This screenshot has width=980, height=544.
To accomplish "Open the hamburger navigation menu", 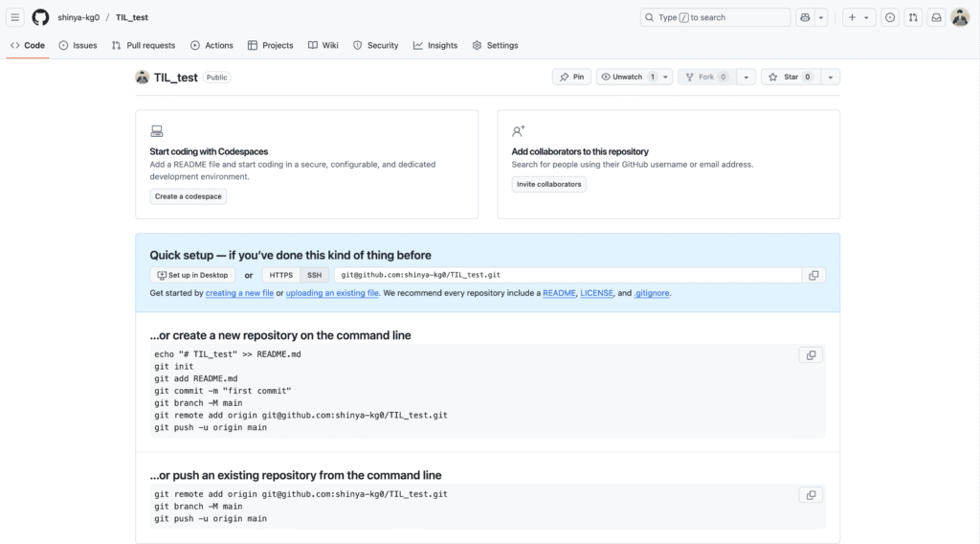I will [x=15, y=17].
